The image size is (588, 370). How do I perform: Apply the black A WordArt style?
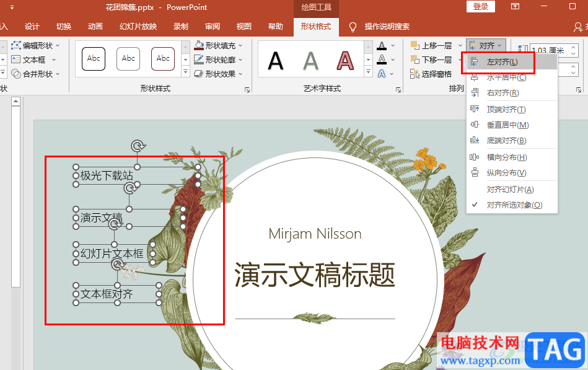click(276, 61)
